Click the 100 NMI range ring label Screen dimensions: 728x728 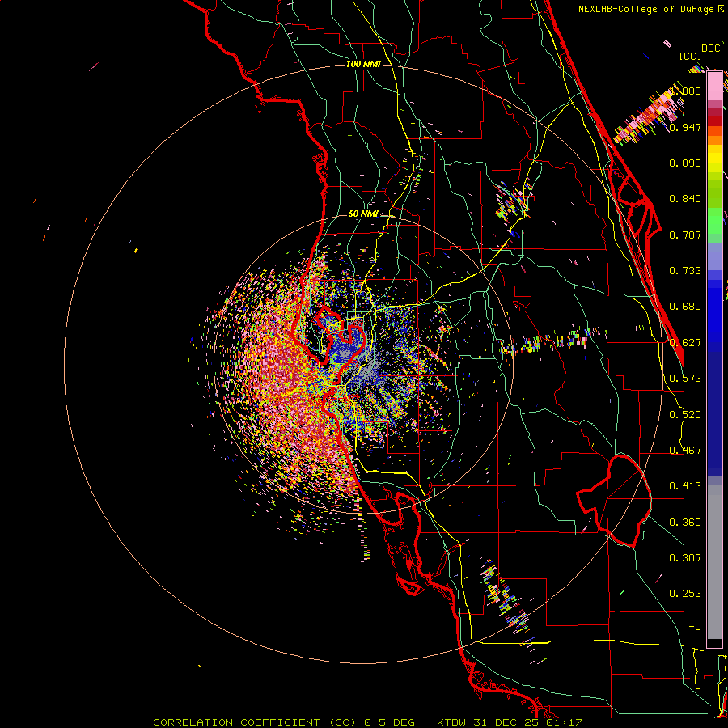pos(363,64)
